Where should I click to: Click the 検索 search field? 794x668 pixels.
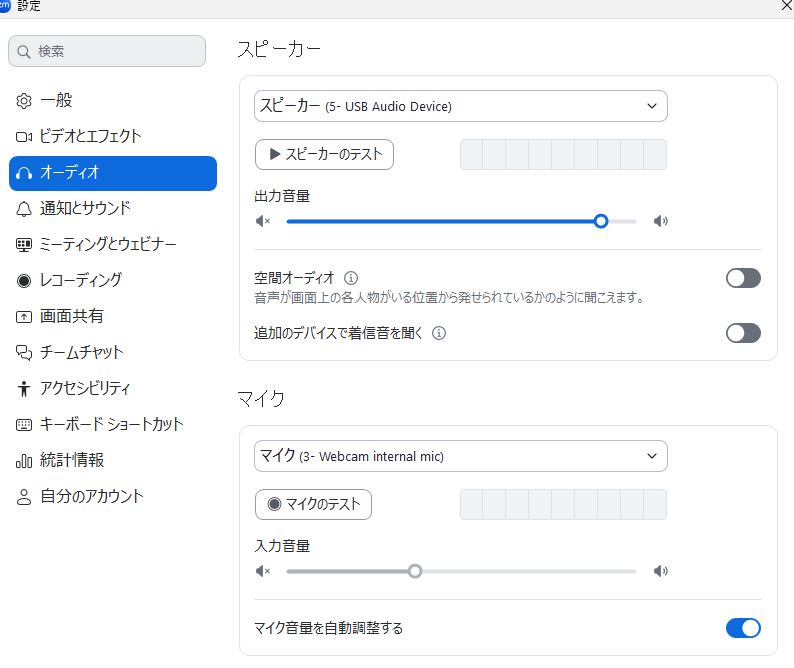[x=107, y=51]
